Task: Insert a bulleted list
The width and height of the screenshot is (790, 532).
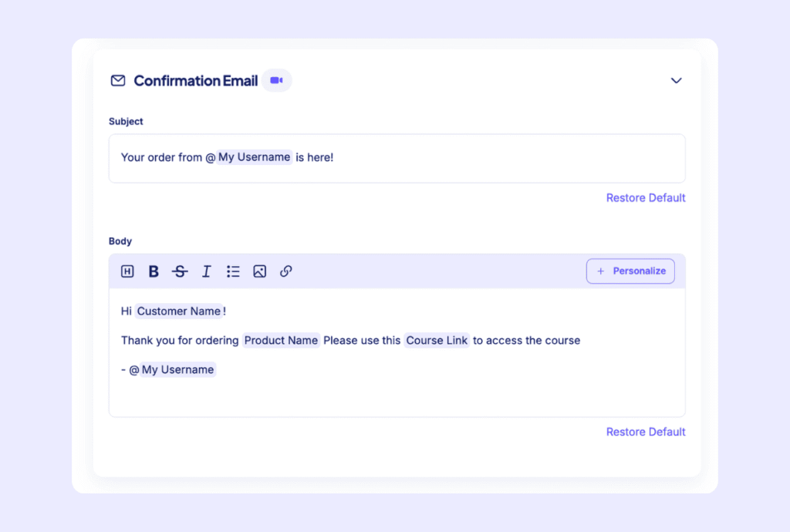Action: click(233, 271)
